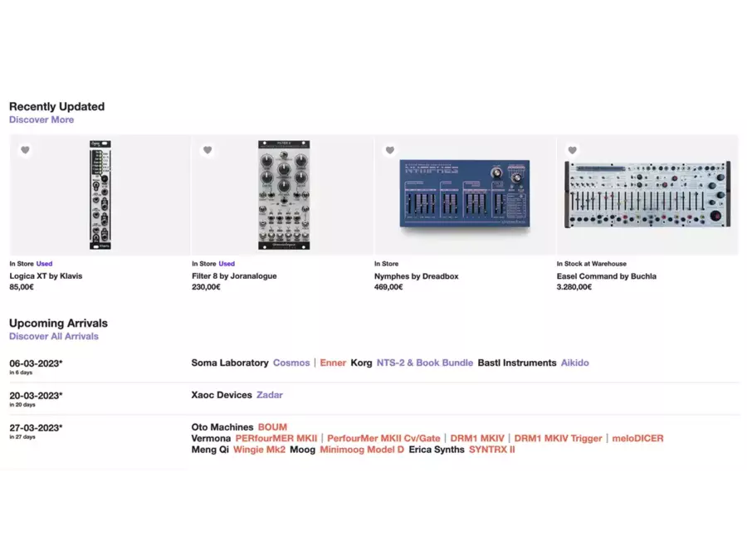
Task: Click In Stock at Warehouse status
Action: tap(592, 263)
